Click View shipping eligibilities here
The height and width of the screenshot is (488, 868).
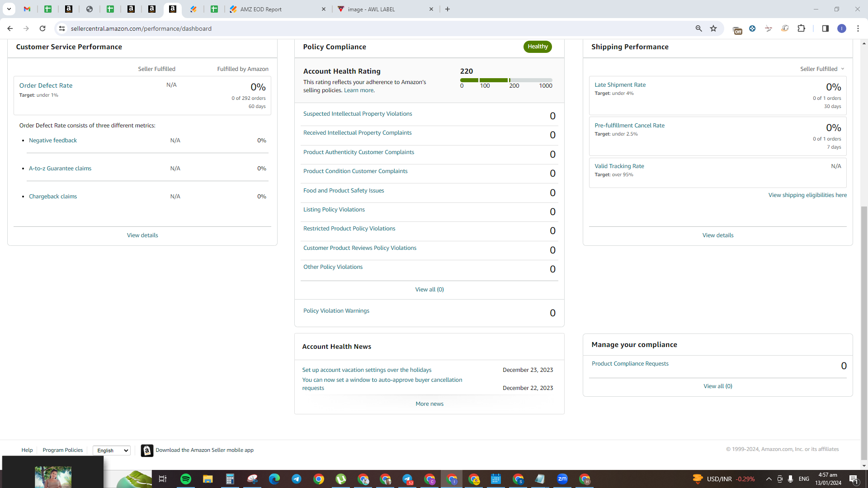tap(807, 195)
